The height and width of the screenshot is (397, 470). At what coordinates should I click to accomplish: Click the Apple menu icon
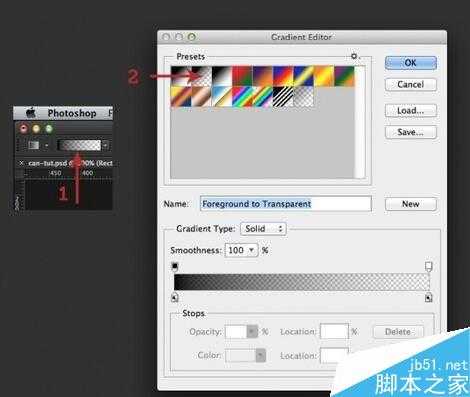tap(31, 113)
